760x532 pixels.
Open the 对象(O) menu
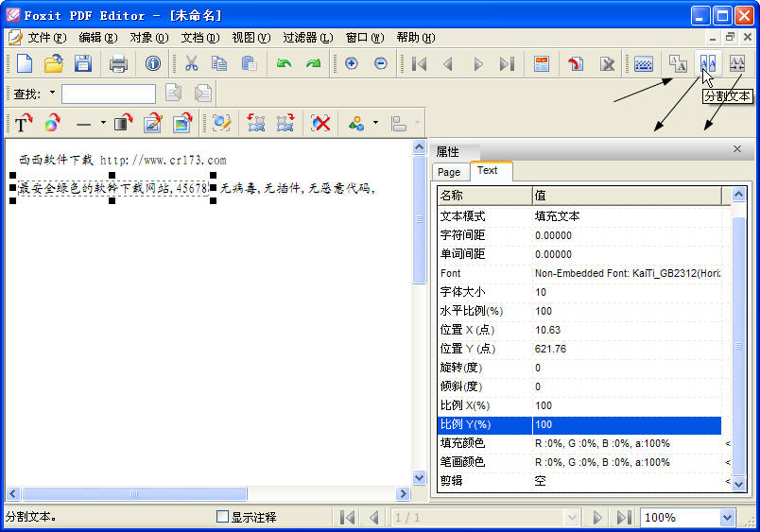[148, 37]
